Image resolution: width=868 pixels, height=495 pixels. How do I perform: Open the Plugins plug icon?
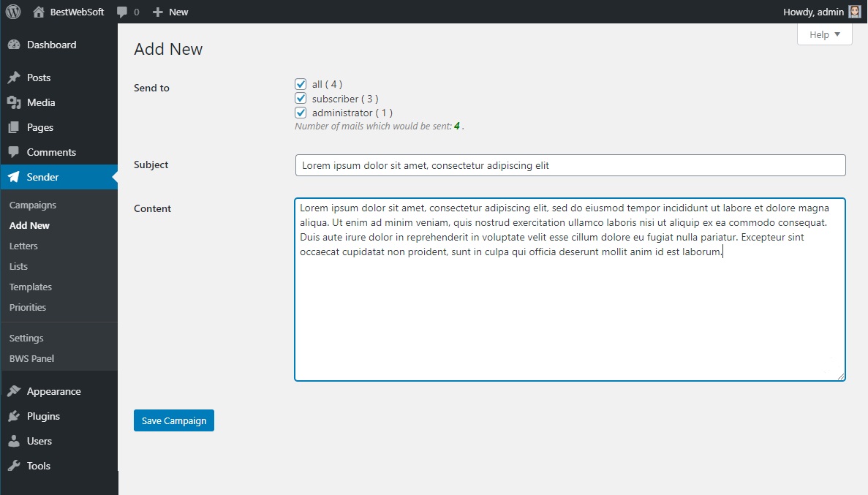[x=16, y=416]
